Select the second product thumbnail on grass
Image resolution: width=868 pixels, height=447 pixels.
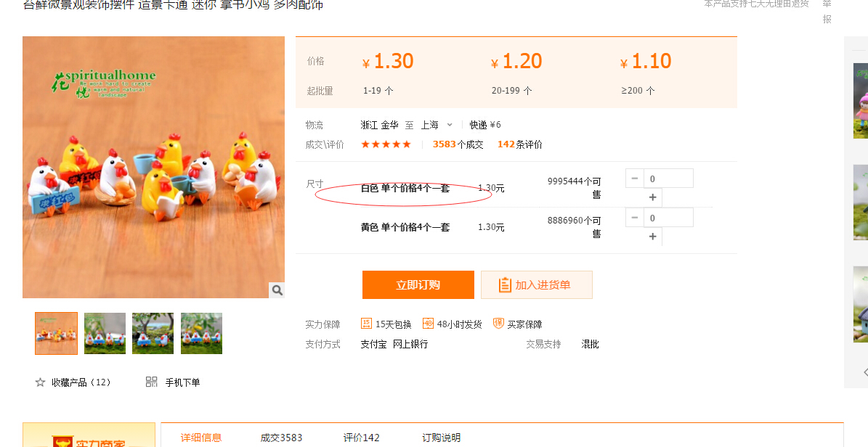pyautogui.click(x=105, y=334)
